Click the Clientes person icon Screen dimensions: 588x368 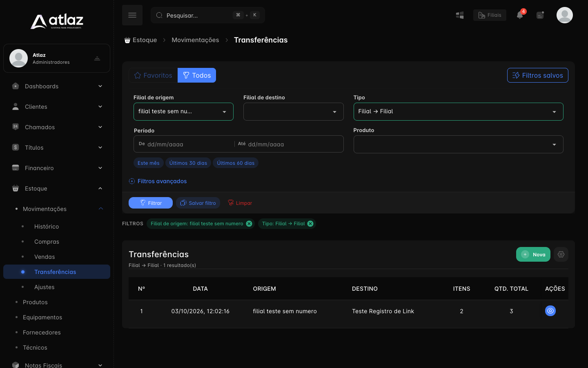pos(16,107)
